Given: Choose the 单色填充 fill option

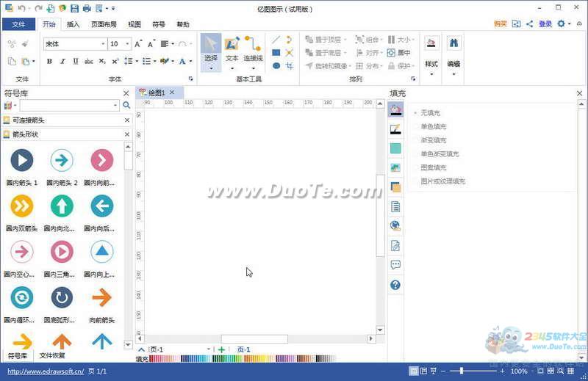Looking at the screenshot, I should 433,127.
